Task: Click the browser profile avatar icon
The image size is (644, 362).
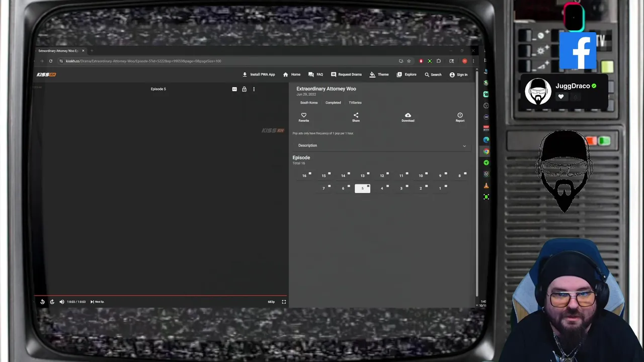Action: point(464,61)
